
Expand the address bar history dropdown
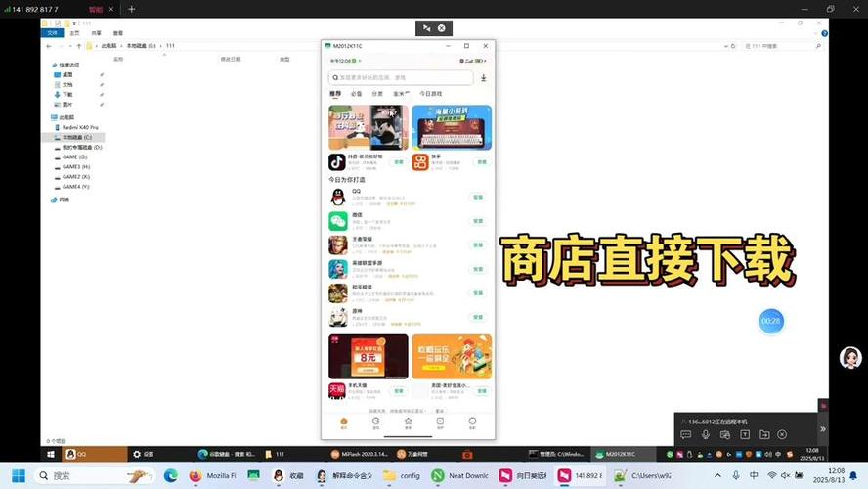[x=725, y=46]
